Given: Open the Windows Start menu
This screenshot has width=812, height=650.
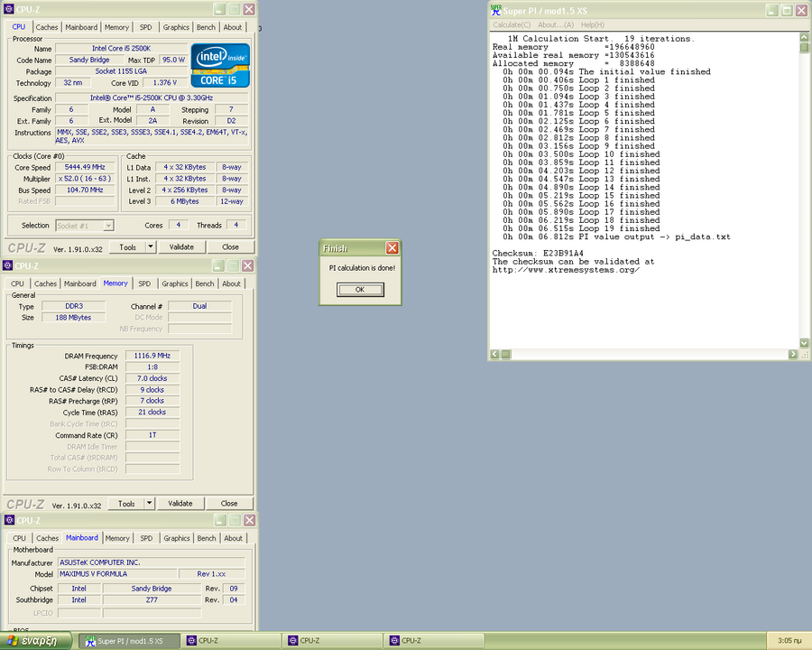Looking at the screenshot, I should [x=36, y=641].
